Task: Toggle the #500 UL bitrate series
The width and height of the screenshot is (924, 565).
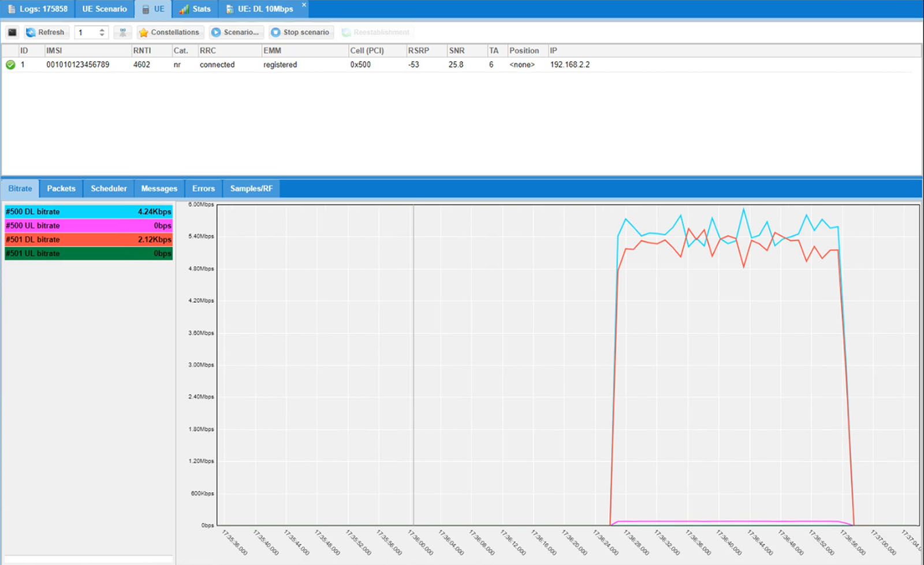Action: click(x=88, y=225)
